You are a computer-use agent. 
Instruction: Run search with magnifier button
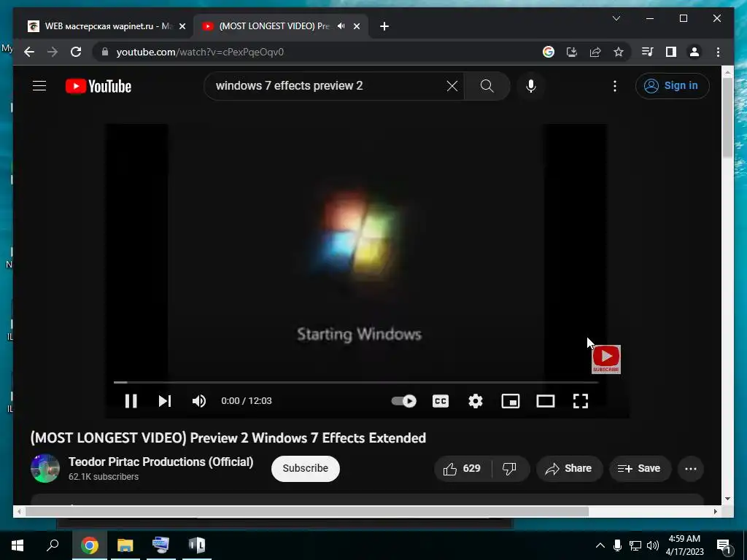tap(487, 86)
